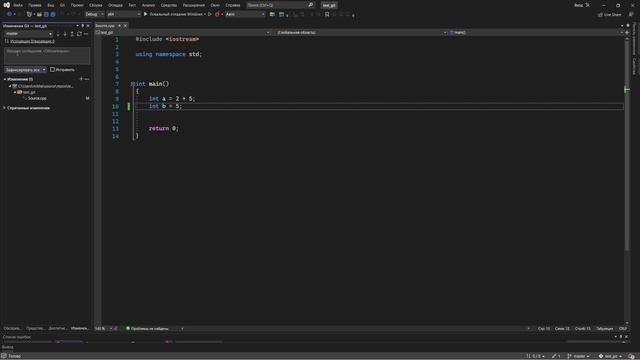640x360 pixels.
Task: Click the Visual Studio logo icon
Action: point(7,5)
